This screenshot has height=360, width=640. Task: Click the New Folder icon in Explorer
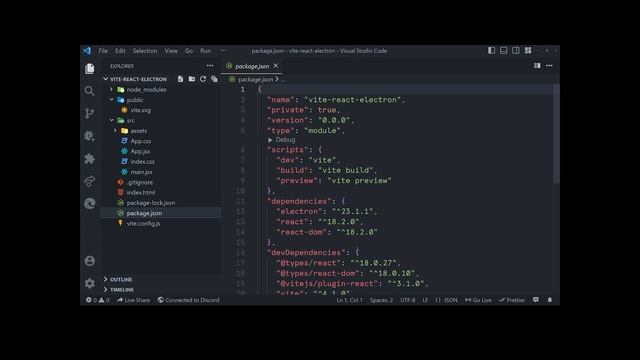[x=192, y=79]
